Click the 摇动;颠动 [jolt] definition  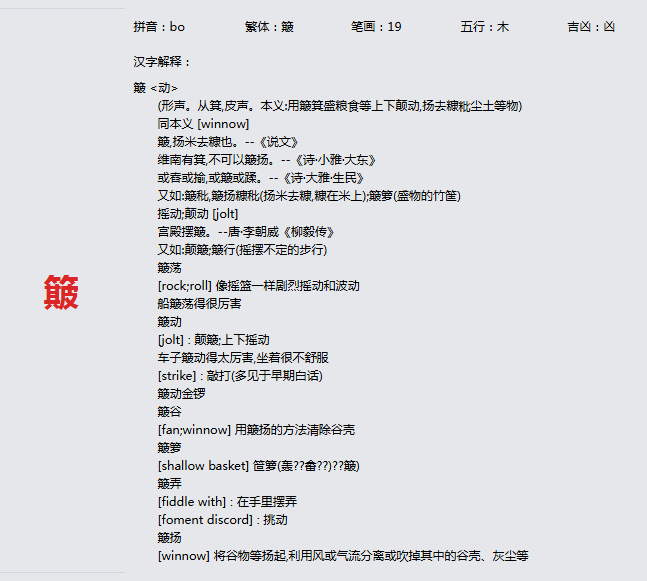click(x=197, y=214)
